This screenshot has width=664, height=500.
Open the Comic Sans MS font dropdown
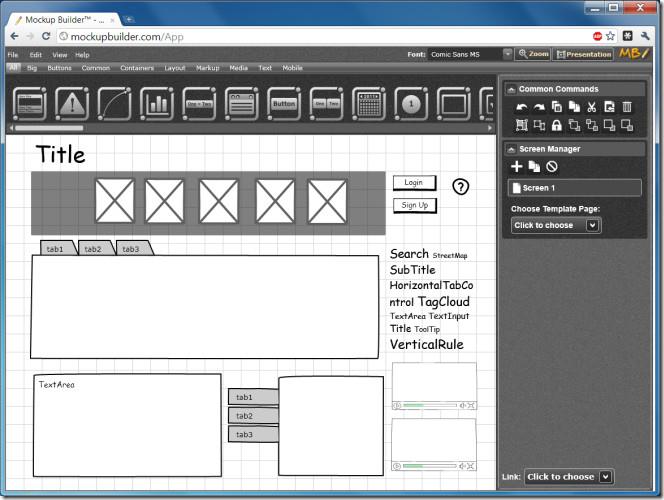(x=507, y=54)
